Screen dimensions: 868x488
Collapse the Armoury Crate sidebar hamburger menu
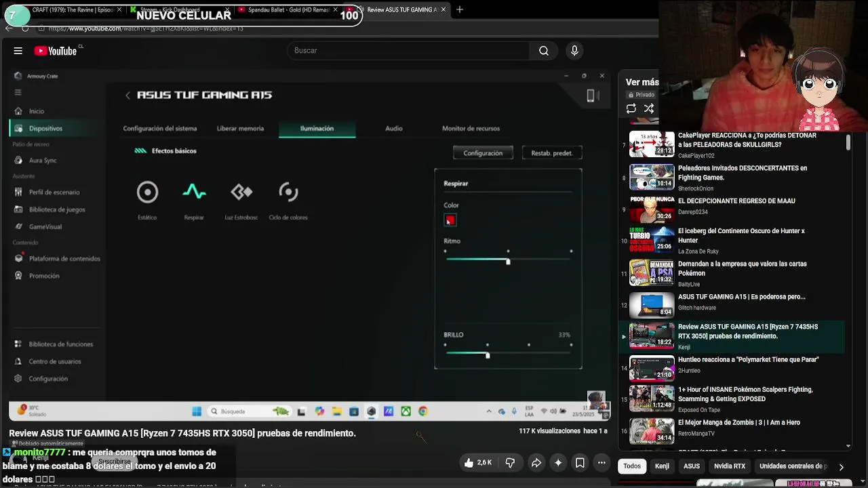[x=18, y=92]
